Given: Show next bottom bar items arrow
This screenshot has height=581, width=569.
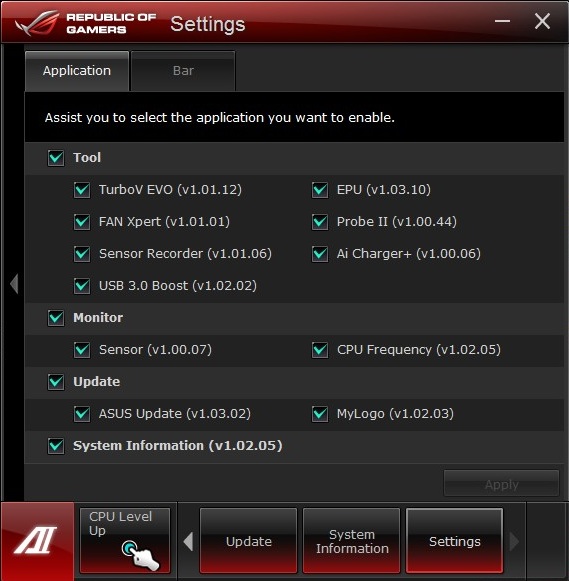Looking at the screenshot, I should (514, 541).
